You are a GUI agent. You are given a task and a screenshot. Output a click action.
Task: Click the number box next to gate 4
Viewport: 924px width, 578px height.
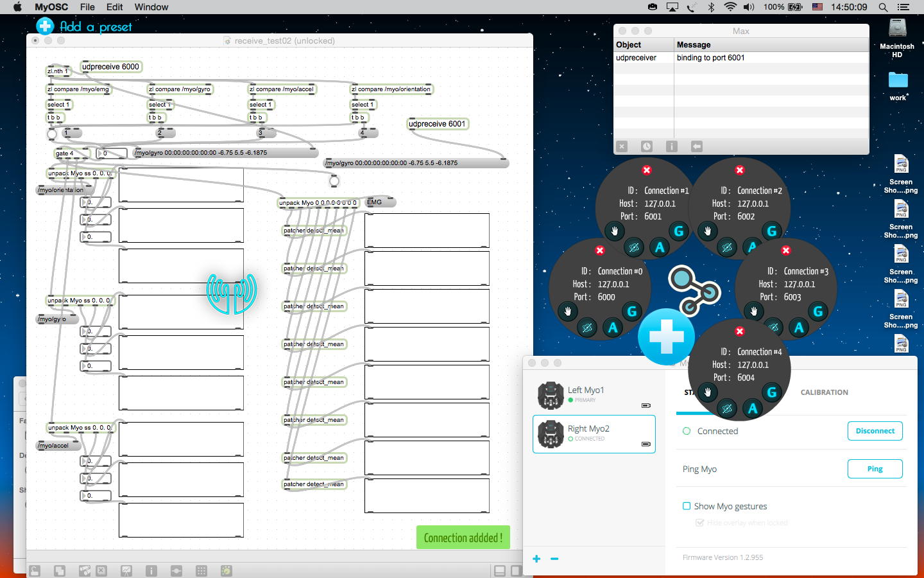[111, 153]
